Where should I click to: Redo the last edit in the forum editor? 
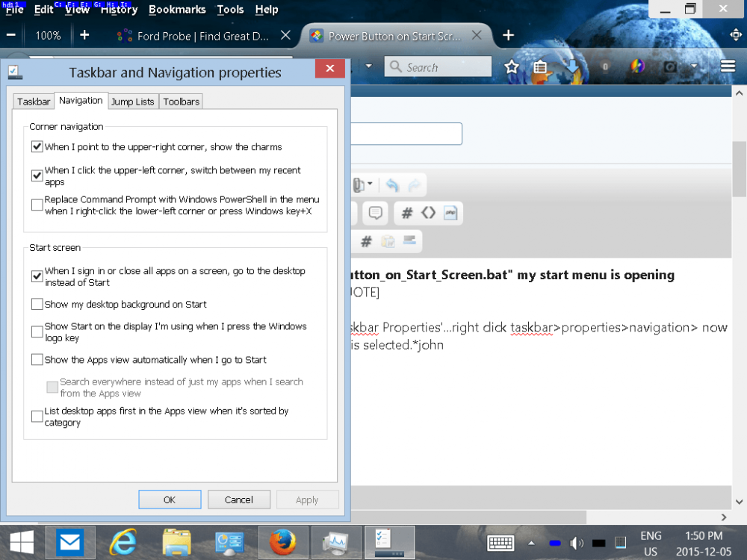tap(413, 184)
